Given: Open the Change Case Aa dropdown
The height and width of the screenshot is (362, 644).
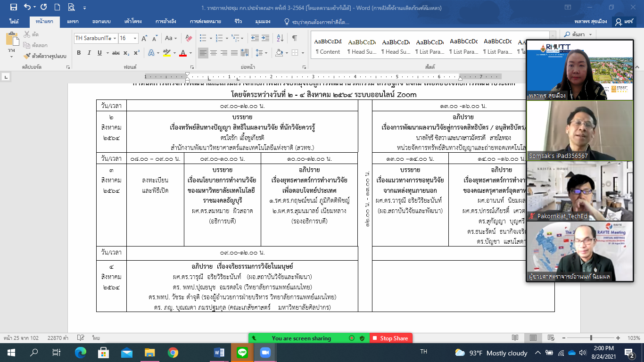Looking at the screenshot, I should [171, 38].
